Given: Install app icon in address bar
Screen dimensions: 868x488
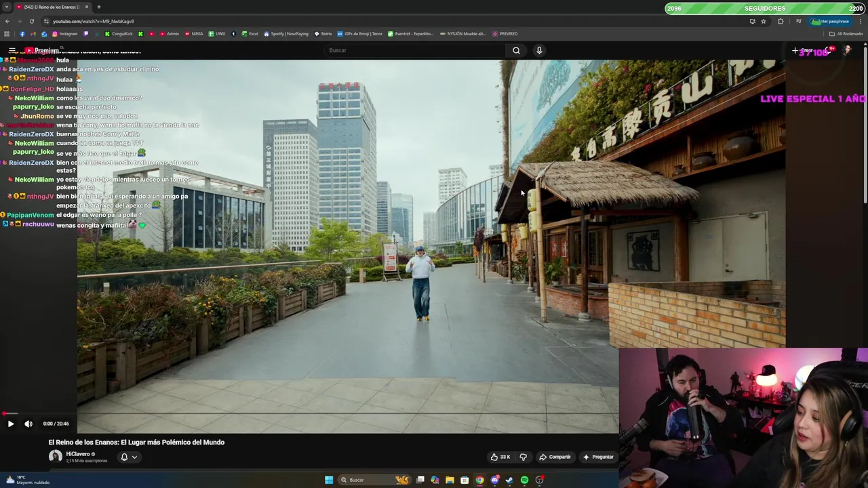Looking at the screenshot, I should pos(752,21).
